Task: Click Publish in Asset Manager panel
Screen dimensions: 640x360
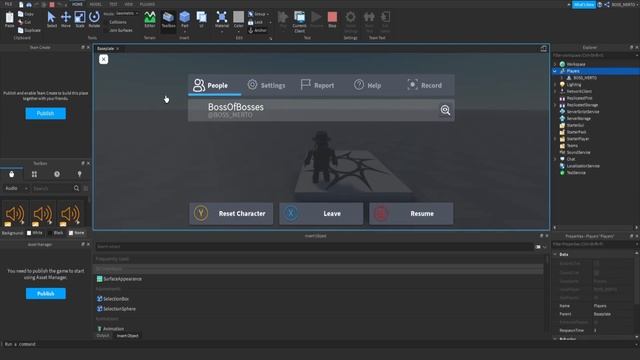Action: [45, 293]
